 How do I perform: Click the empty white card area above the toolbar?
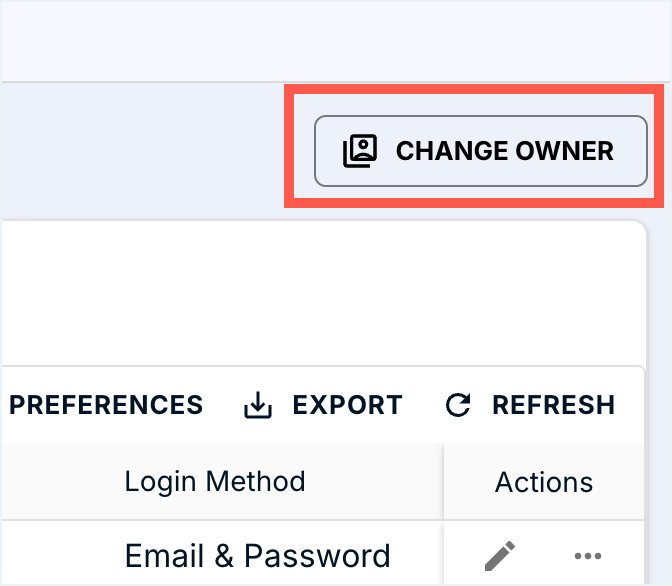pos(320,295)
